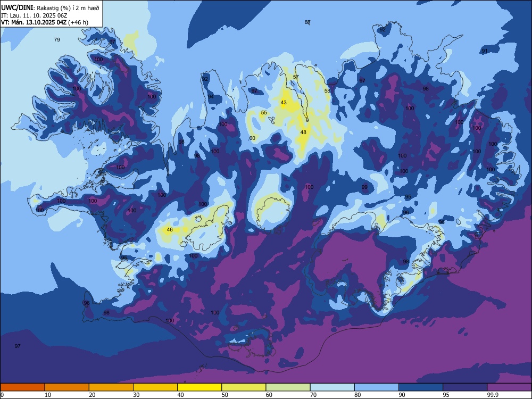Click the purple above-99.9 legend swatch
This screenshot has height=399, width=532.
[x=509, y=387]
